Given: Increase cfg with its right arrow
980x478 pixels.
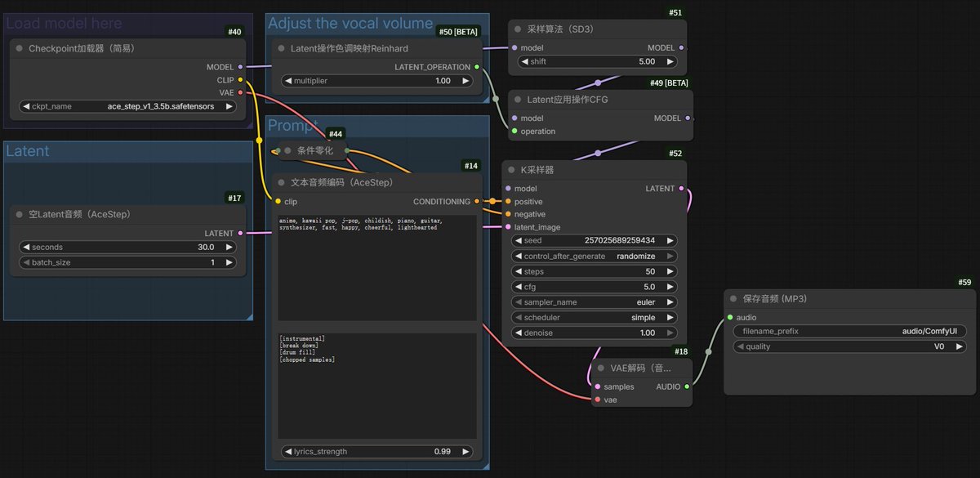Looking at the screenshot, I should [x=670, y=287].
